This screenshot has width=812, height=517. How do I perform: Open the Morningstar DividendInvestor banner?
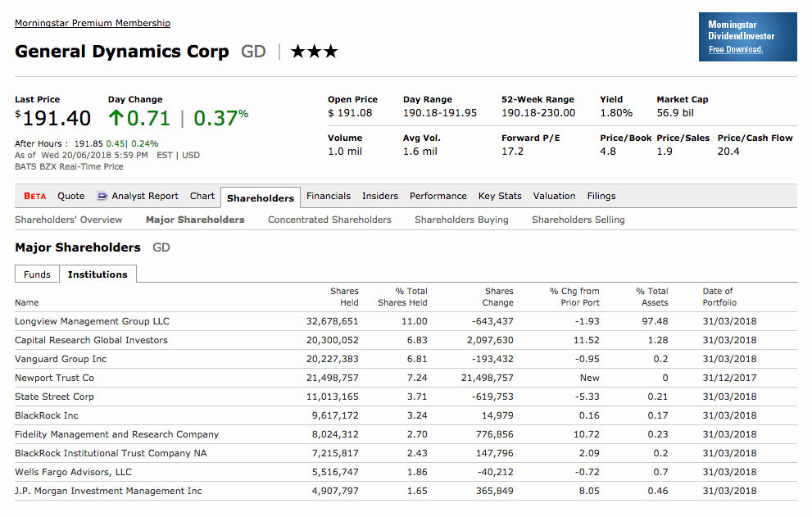coord(748,37)
